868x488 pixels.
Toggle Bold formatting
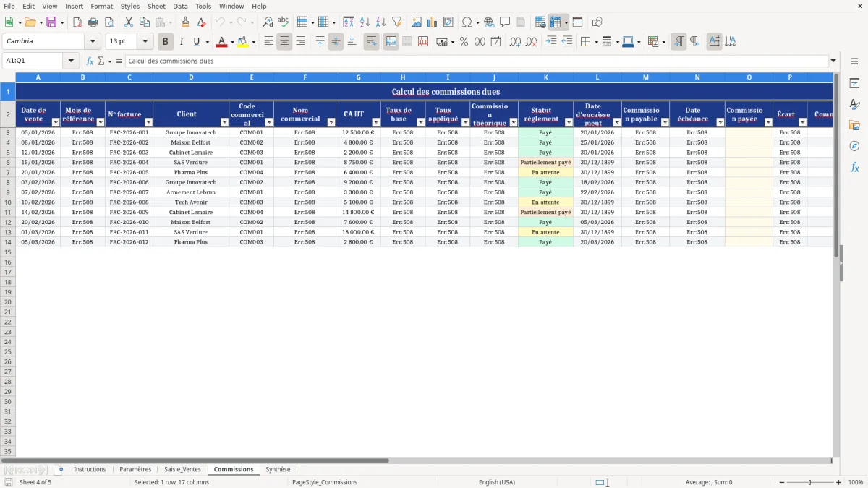point(166,42)
